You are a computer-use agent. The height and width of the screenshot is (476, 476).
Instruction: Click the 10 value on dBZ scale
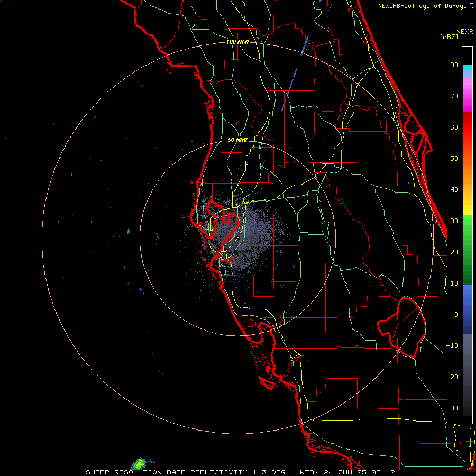(454, 283)
